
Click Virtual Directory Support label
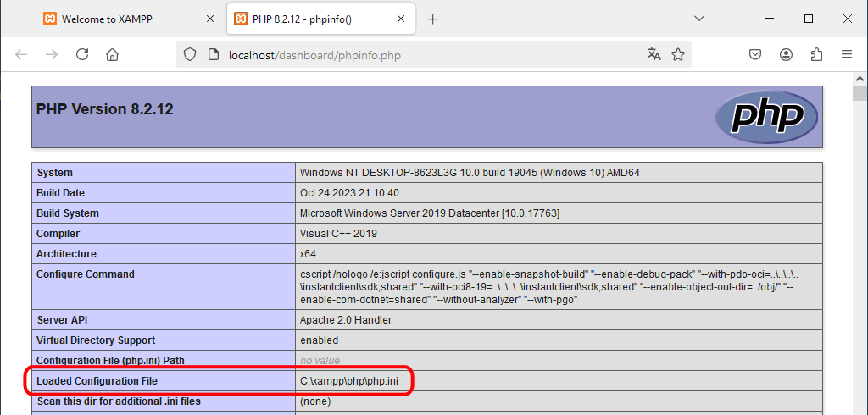coord(96,340)
